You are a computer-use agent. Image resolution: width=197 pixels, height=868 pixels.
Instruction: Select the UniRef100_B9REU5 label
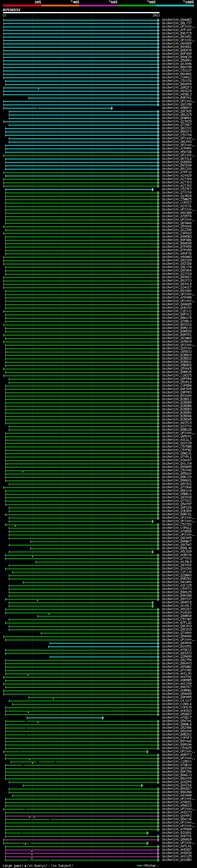click(x=177, y=372)
